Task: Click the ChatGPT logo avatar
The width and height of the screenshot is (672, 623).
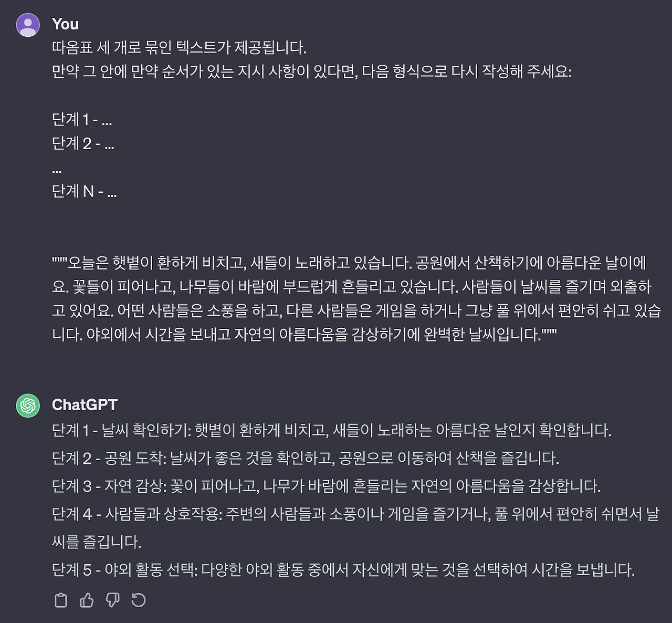Action: [x=27, y=405]
